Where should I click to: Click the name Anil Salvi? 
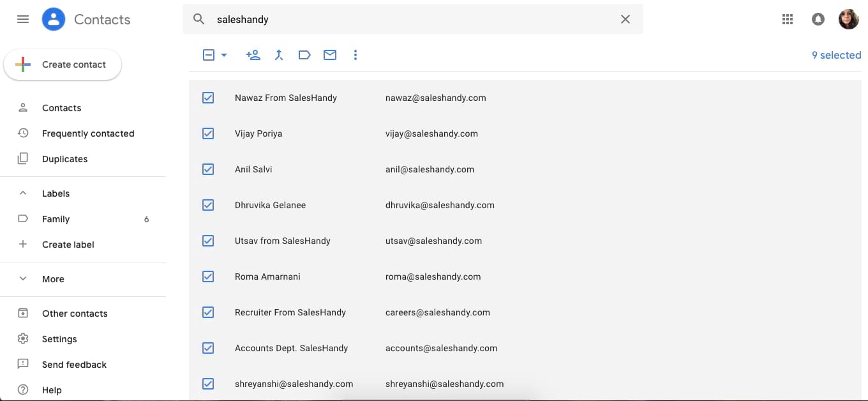click(253, 169)
